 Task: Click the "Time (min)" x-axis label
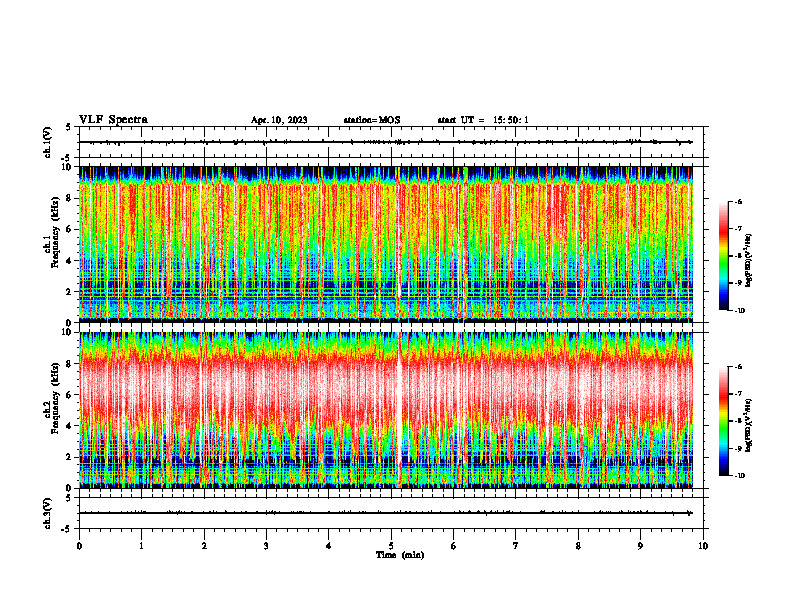400,555
